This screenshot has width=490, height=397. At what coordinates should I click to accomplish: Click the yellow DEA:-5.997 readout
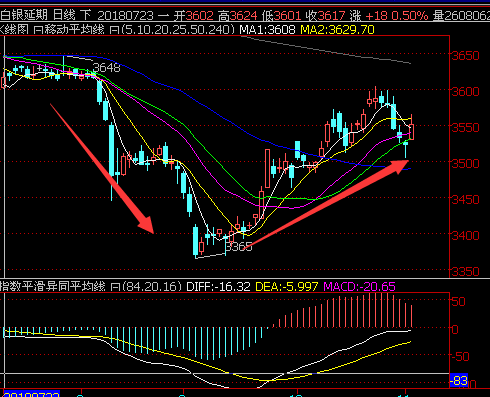point(287,287)
